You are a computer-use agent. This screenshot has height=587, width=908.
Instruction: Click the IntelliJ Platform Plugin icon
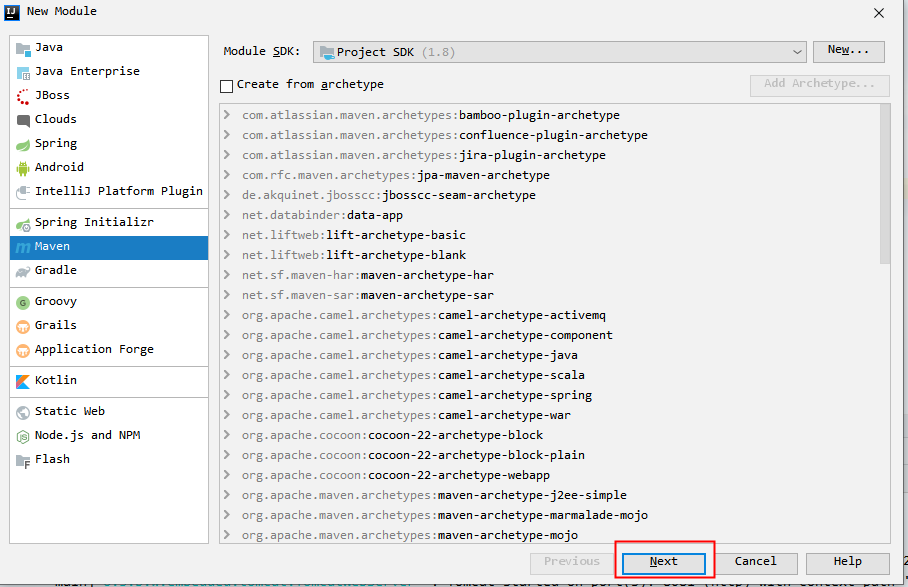pyautogui.click(x=23, y=192)
